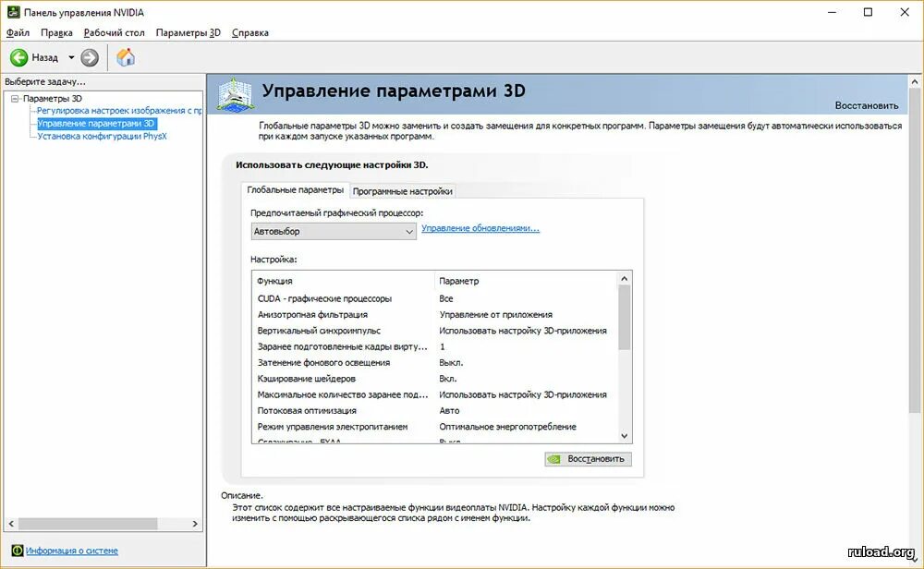Click Восстановить in the page header
This screenshot has height=569, width=924.
point(867,105)
